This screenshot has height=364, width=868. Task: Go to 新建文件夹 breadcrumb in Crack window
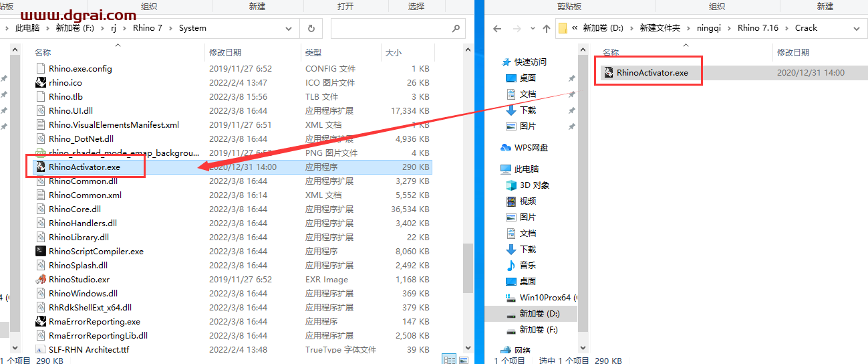tap(660, 28)
